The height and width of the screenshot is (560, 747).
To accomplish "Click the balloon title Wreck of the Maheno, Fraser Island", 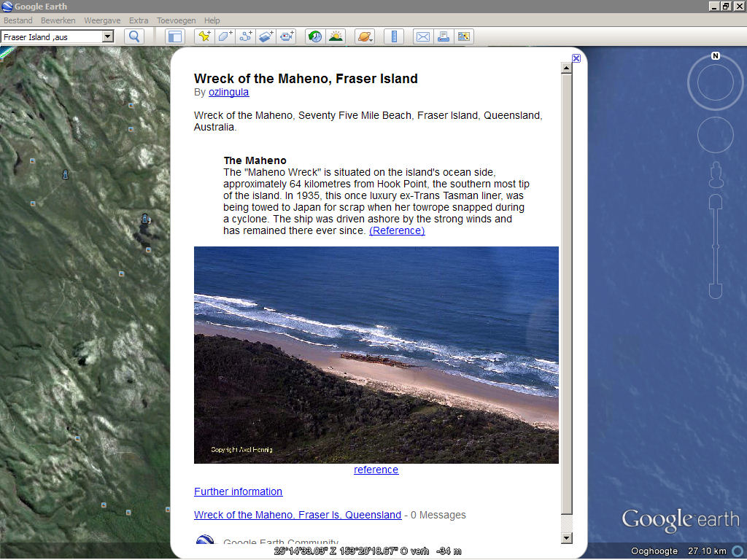I will click(306, 79).
